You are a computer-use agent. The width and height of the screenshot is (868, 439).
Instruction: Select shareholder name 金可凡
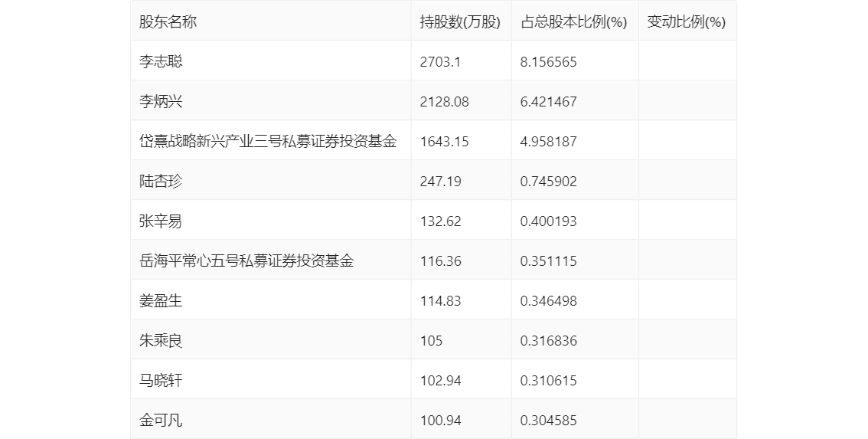pyautogui.click(x=161, y=420)
